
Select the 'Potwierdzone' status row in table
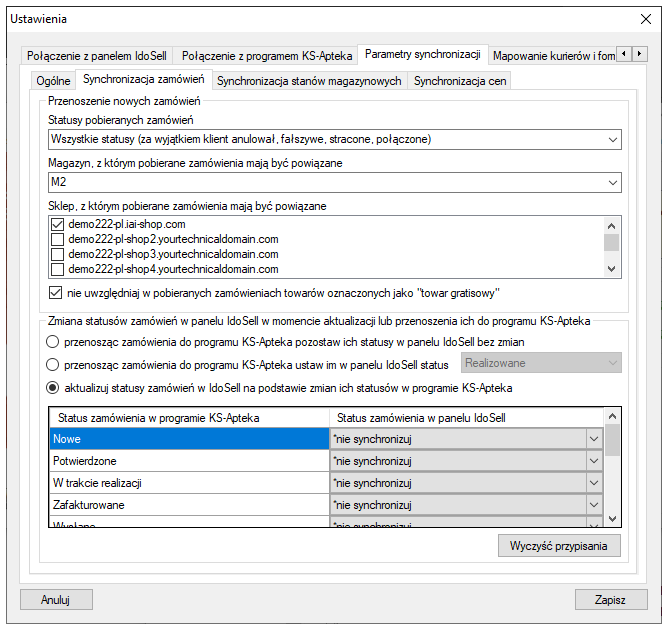click(x=189, y=460)
